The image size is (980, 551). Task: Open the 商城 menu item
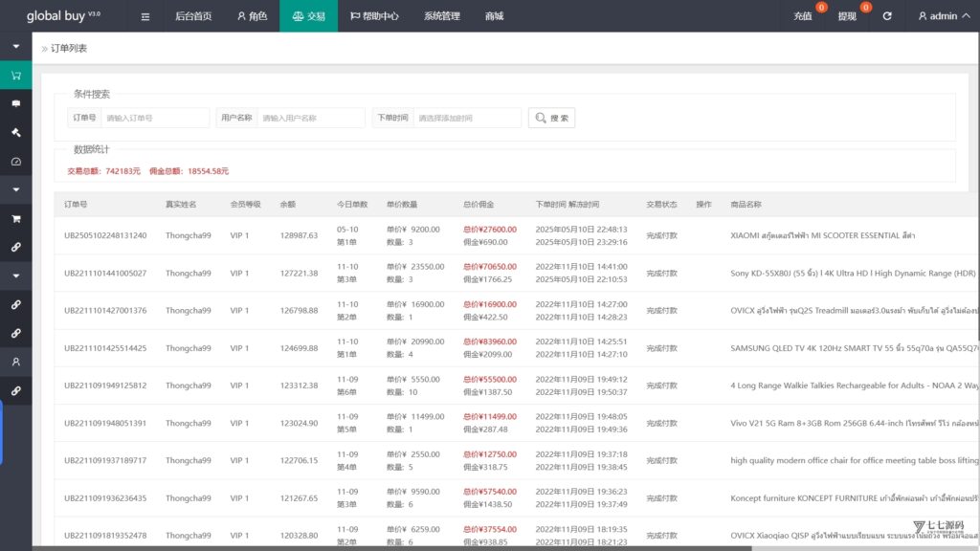[x=495, y=16]
